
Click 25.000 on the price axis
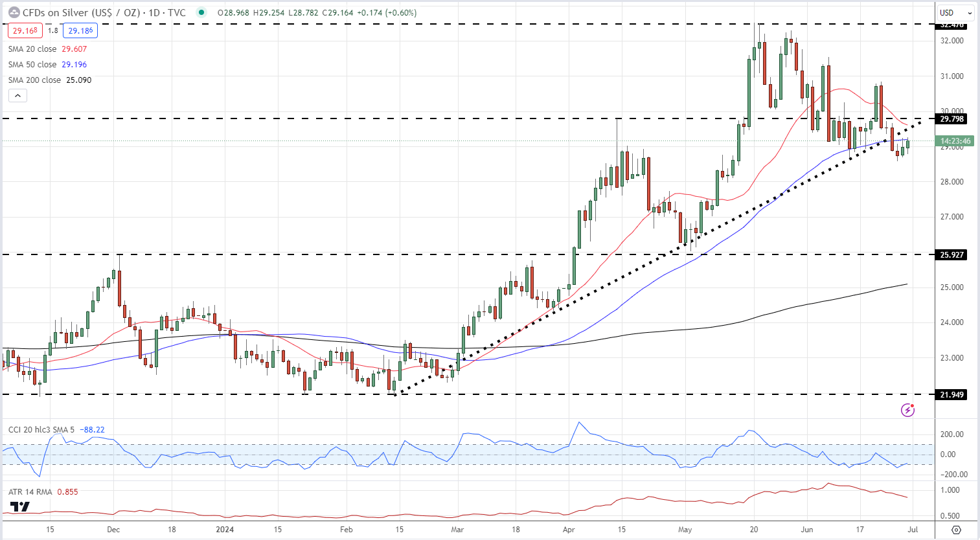pos(952,287)
